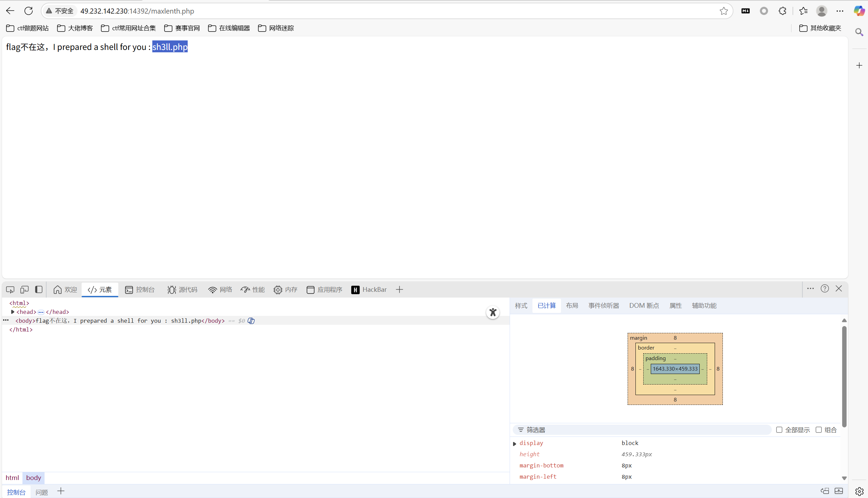Viewport: 868px width, 498px height.
Task: Open the 其他收藏夹 folder
Action: [x=820, y=28]
